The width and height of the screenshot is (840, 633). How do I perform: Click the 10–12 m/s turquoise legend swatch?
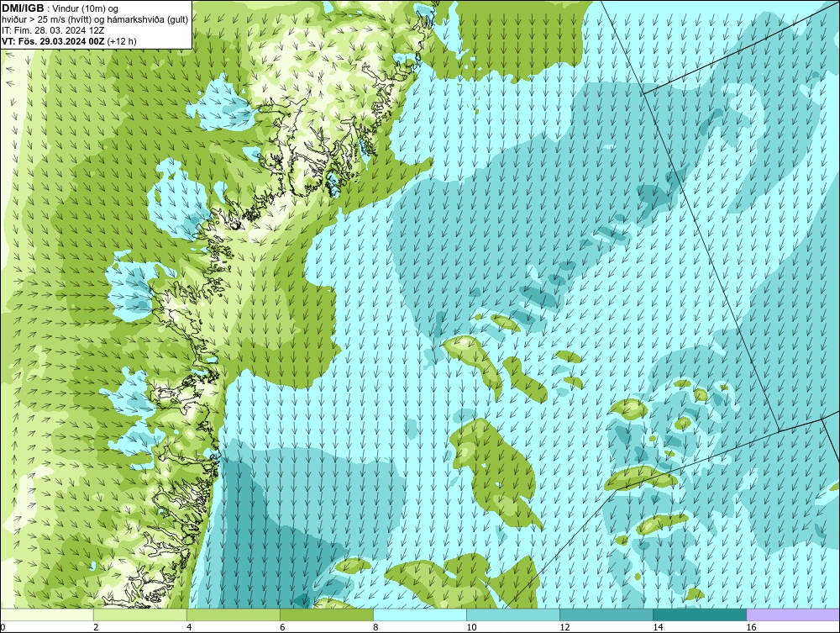[x=513, y=615]
